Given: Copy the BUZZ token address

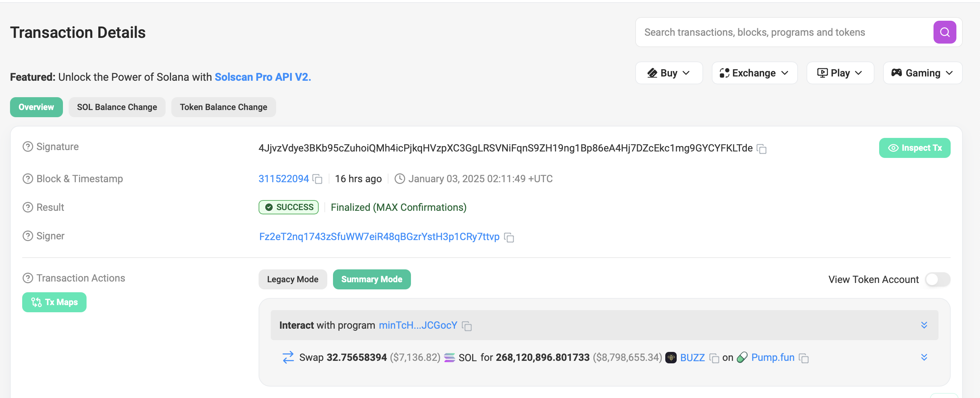Looking at the screenshot, I should coord(714,358).
